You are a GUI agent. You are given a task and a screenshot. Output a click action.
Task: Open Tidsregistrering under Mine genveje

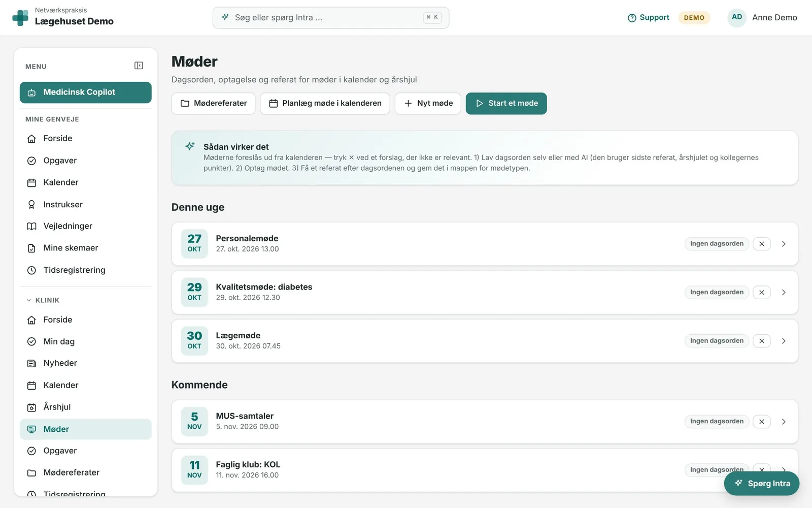[x=86, y=270]
